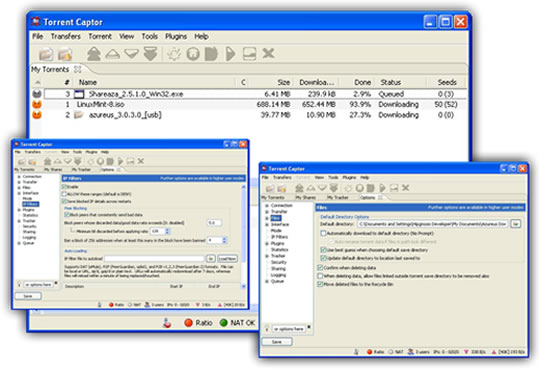Open the Torrent menu in main window
The width and height of the screenshot is (540, 372).
click(100, 37)
